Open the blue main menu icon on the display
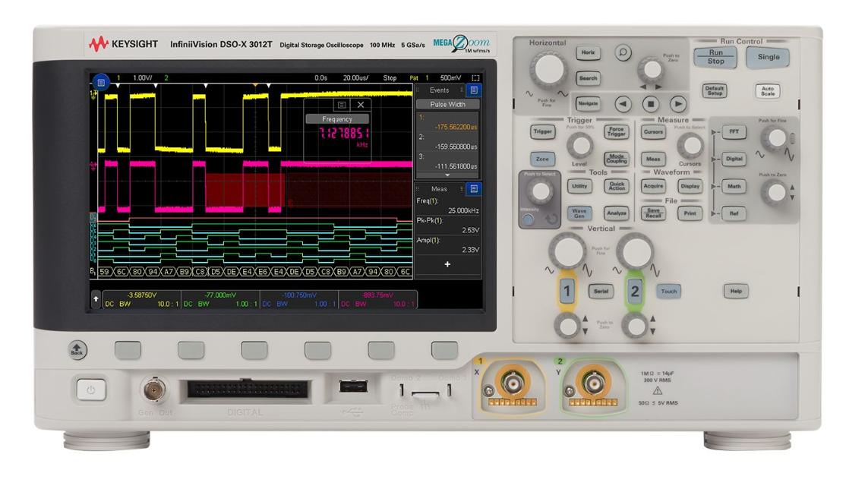The image size is (868, 489). pos(101,83)
